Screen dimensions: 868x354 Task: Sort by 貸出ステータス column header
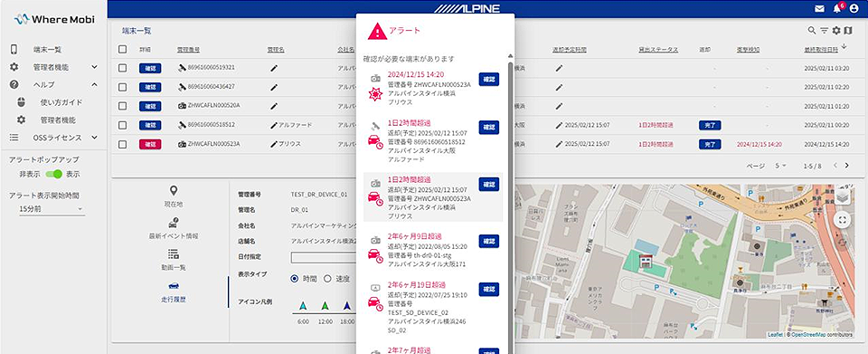click(x=658, y=50)
